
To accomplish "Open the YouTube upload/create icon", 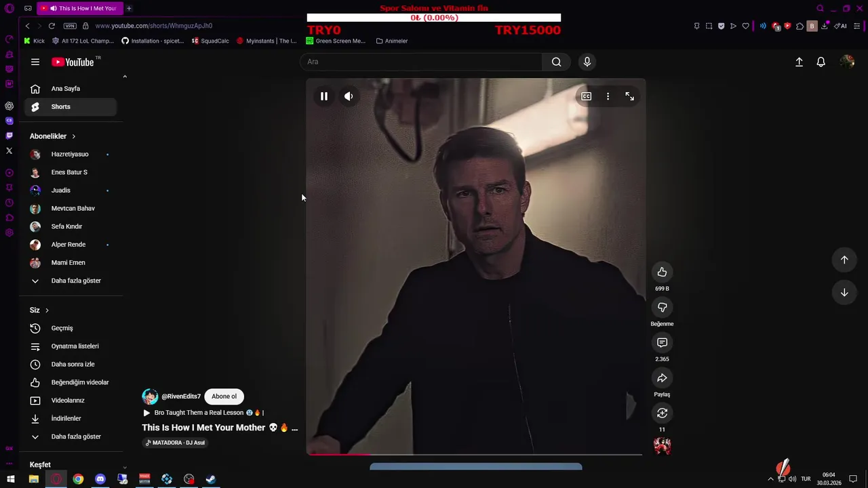I will pyautogui.click(x=799, y=62).
